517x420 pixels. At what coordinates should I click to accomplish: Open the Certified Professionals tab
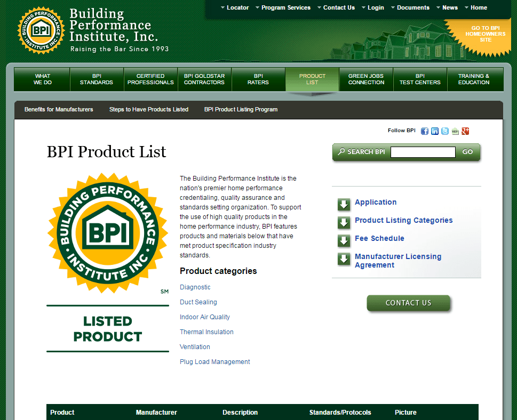tap(150, 79)
